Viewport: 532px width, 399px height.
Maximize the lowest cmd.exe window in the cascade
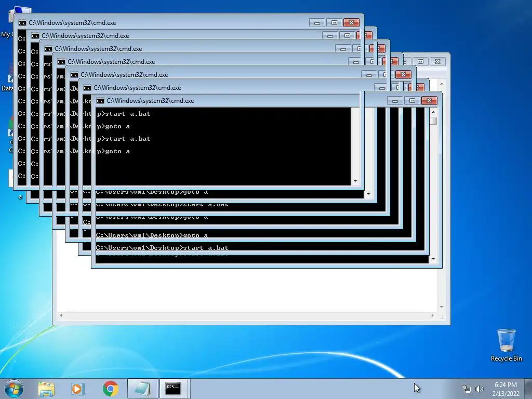pos(412,100)
